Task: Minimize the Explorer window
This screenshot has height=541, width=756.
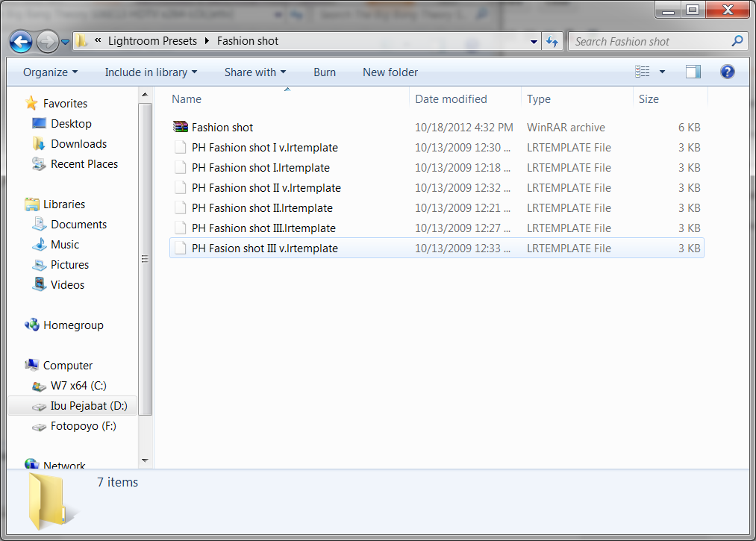Action: [668, 10]
